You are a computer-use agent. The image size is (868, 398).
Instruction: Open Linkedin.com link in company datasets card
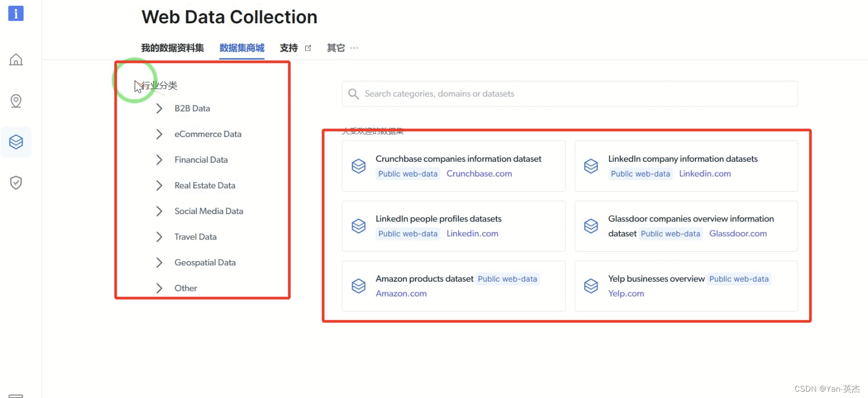(705, 174)
